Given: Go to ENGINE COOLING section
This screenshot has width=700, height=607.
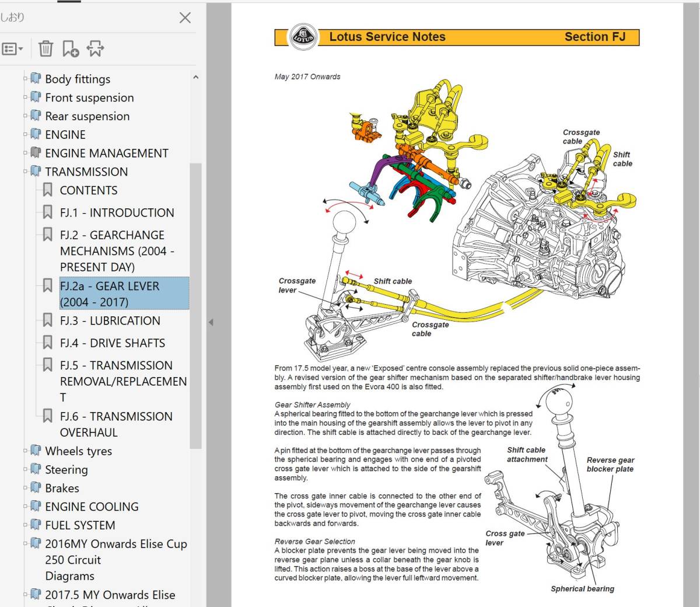Looking at the screenshot, I should [92, 507].
